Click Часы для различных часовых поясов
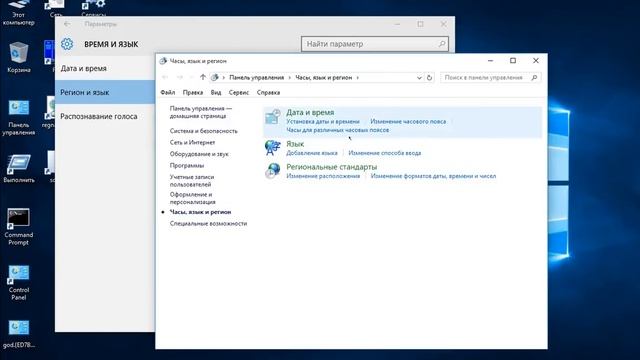Viewport: 640px width, 360px height. coord(338,130)
